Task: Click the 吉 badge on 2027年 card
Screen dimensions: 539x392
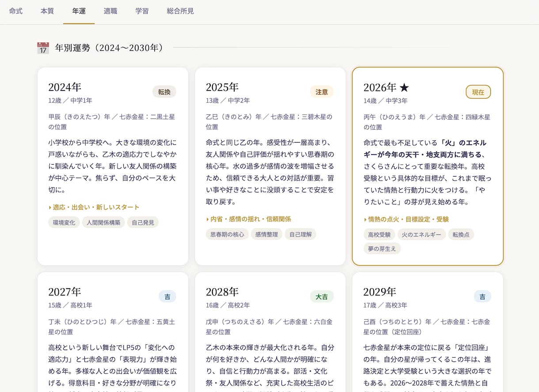Action: click(x=167, y=297)
